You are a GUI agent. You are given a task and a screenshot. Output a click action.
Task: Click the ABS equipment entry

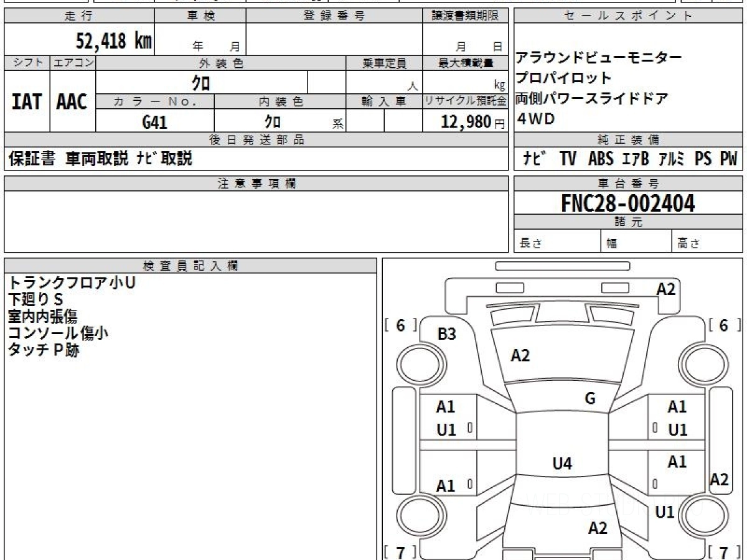(x=601, y=159)
